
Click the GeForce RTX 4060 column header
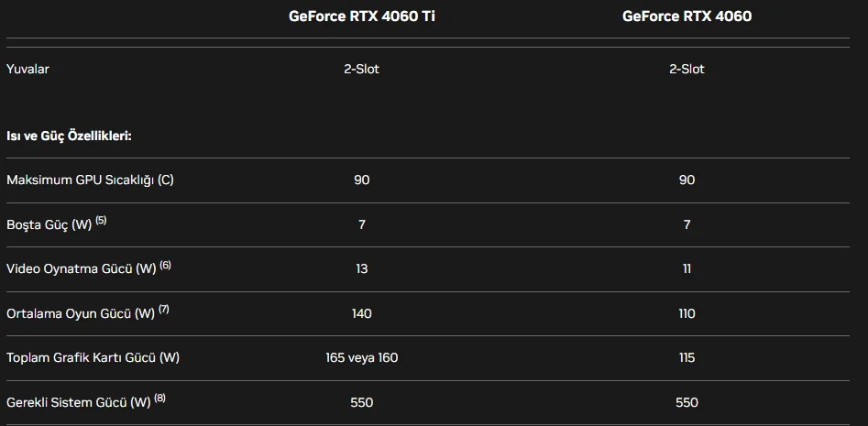tap(687, 16)
